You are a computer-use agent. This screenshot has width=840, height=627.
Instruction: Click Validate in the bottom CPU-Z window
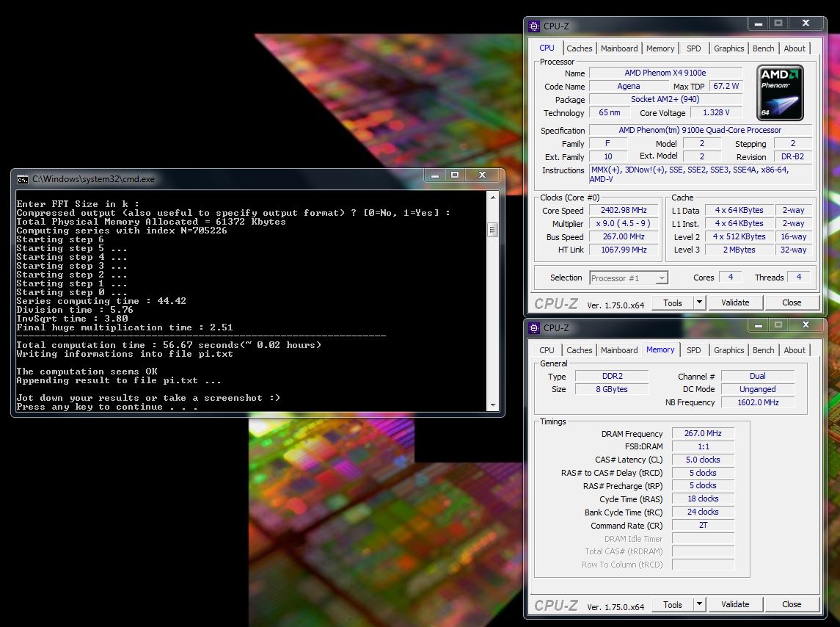click(x=735, y=604)
